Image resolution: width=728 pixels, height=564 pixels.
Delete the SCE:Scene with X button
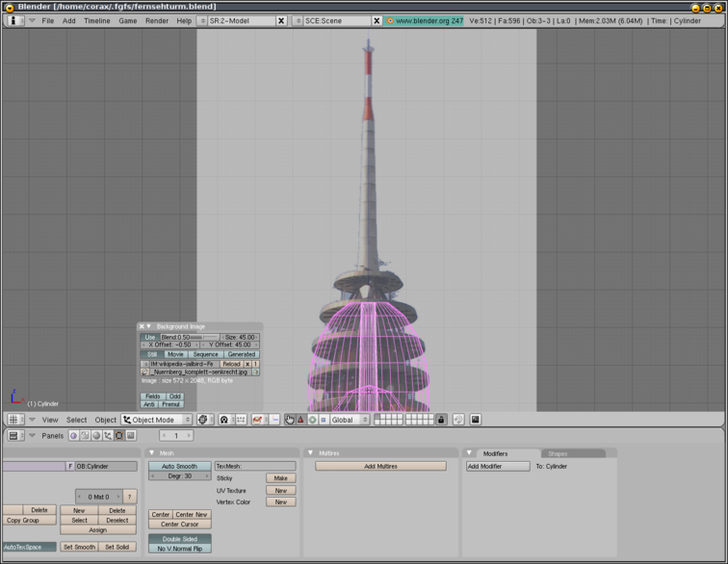(377, 21)
